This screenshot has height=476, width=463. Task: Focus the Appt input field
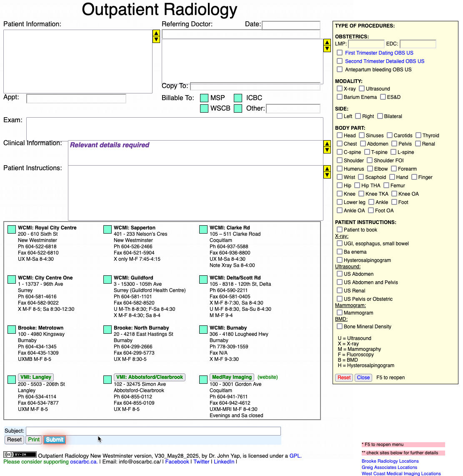(76, 98)
